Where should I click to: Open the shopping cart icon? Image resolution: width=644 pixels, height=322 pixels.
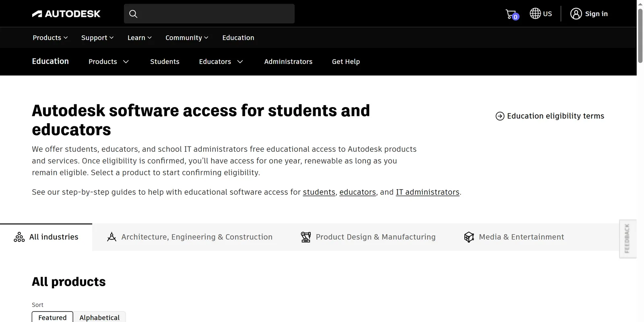(512, 14)
